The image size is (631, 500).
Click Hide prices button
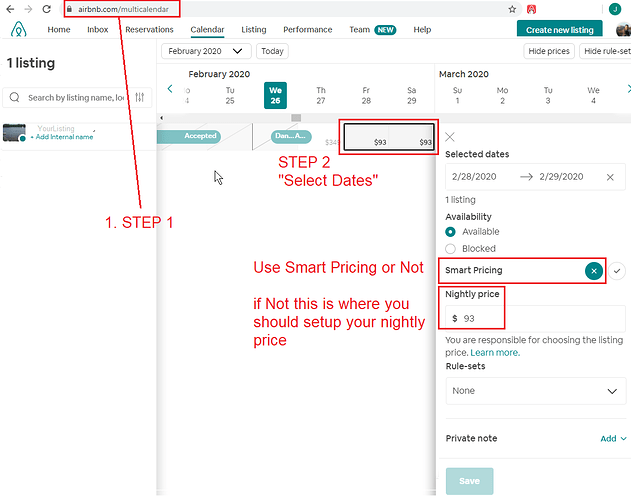pos(549,51)
